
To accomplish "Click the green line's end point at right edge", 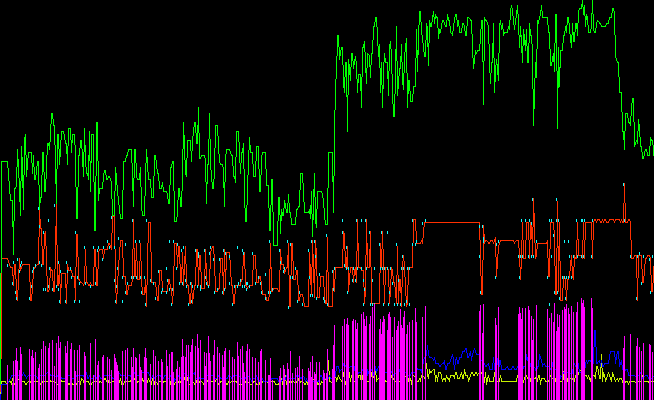I will pyautogui.click(x=651, y=150).
